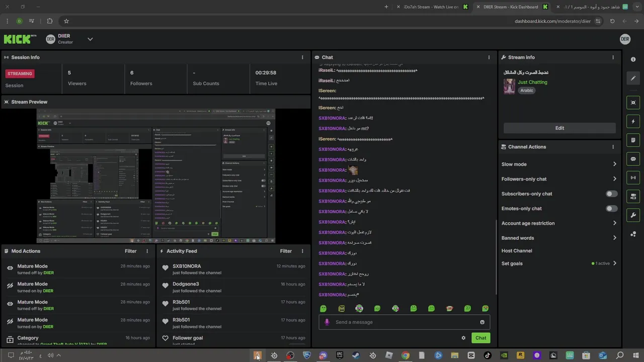Select the broadcast signal icon in the sidebar
The width and height of the screenshot is (644, 362).
click(x=633, y=177)
